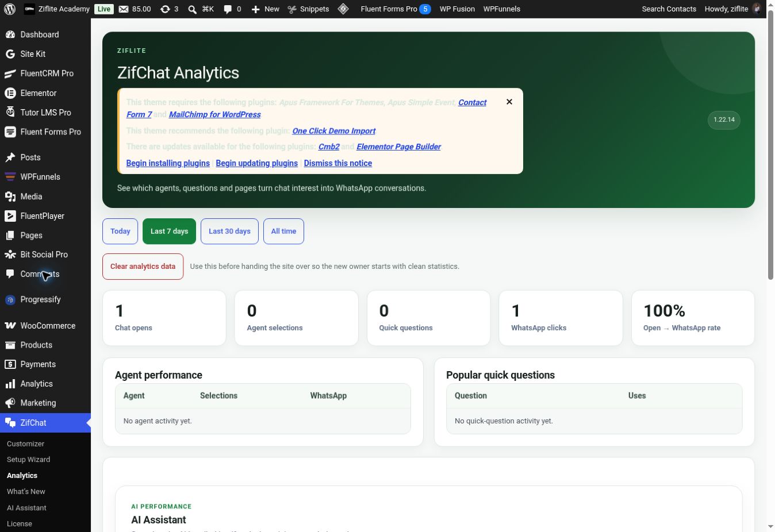Screen dimensions: 775x532
Task: Open WP Fusion admin bar item
Action: [x=457, y=9]
